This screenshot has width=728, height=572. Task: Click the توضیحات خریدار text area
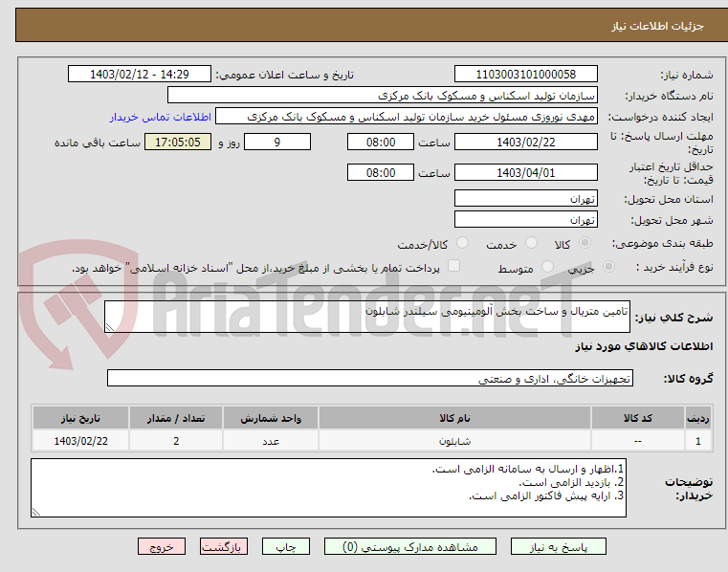[x=328, y=488]
